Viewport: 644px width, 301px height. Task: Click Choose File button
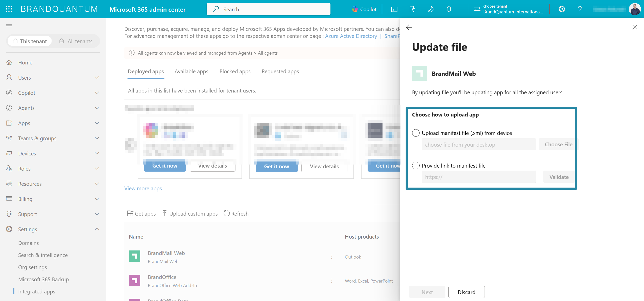[x=558, y=145]
